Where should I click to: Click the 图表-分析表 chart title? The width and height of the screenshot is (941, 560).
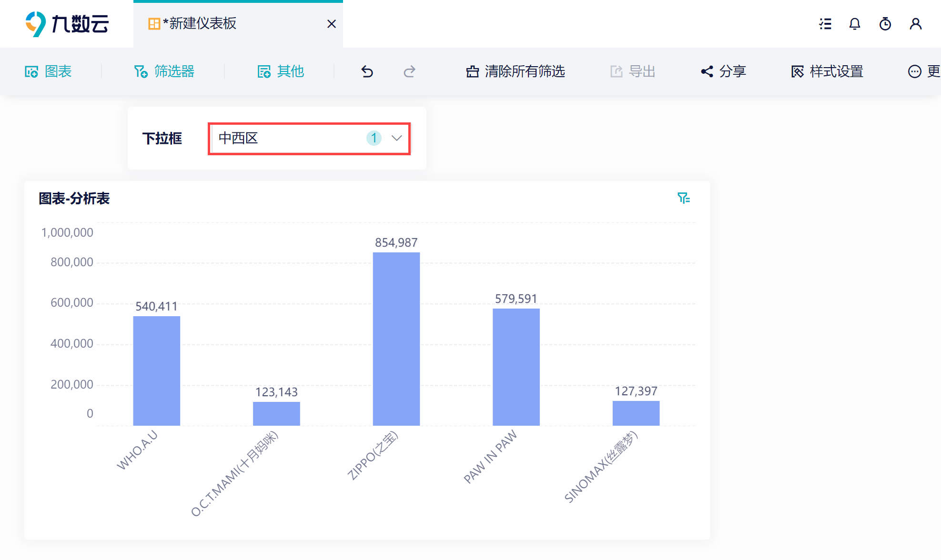tap(74, 199)
